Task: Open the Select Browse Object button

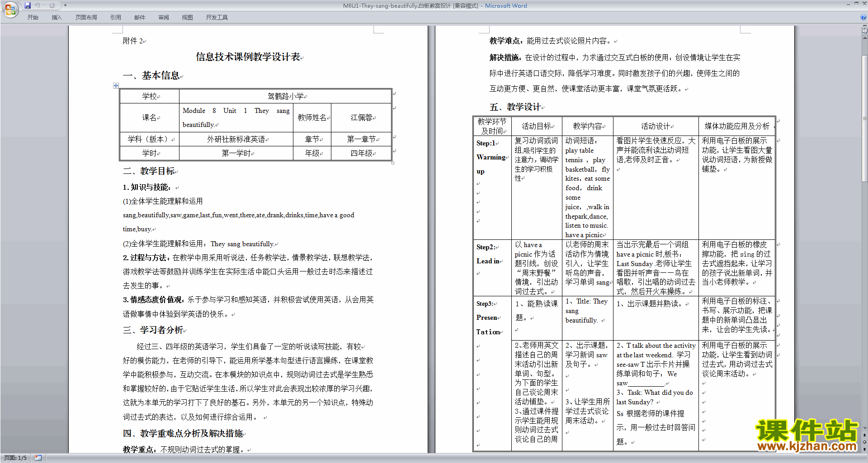Action: (x=864, y=442)
